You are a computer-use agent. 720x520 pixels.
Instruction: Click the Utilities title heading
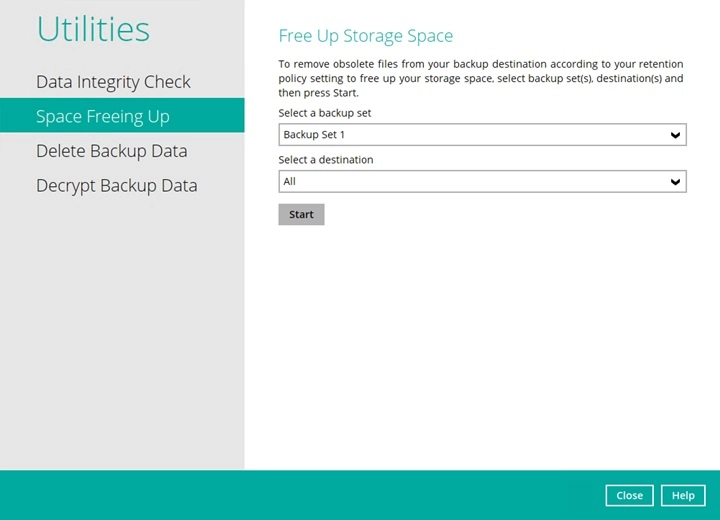click(x=93, y=29)
